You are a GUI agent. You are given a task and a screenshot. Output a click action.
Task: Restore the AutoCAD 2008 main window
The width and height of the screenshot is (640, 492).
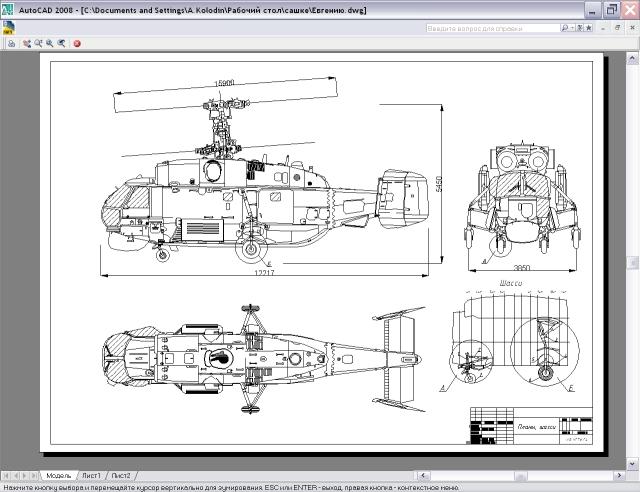coord(611,10)
